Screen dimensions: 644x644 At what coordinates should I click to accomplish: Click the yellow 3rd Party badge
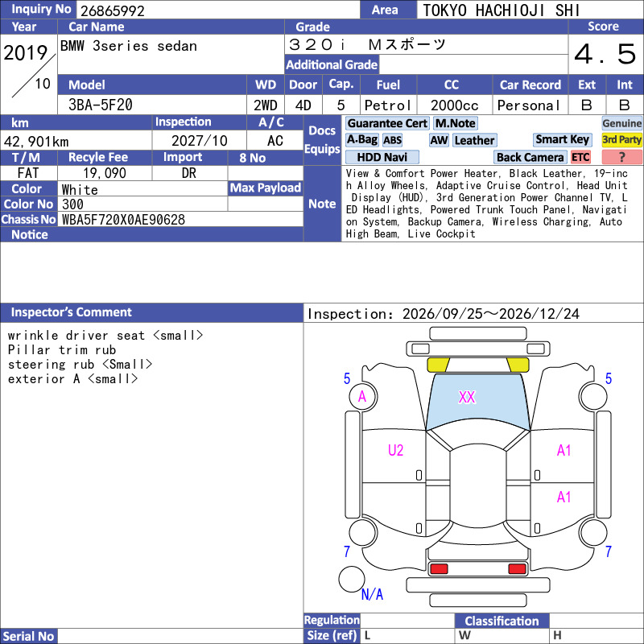pyautogui.click(x=621, y=140)
